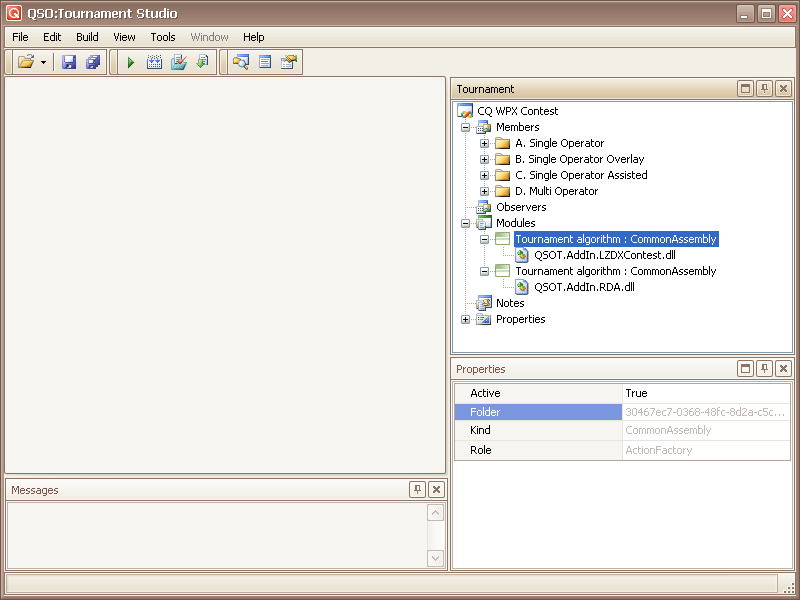
Task: Click the magnifier search window toolbar icon
Action: pos(241,62)
